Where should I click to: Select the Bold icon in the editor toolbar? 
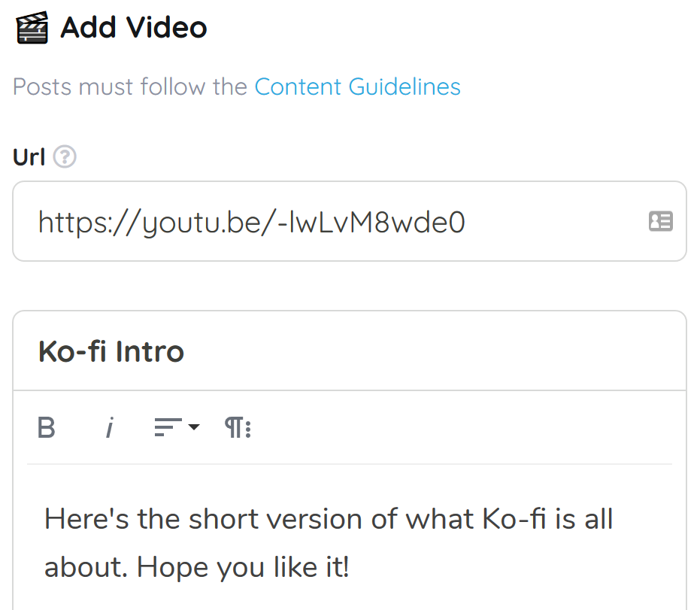(x=47, y=427)
